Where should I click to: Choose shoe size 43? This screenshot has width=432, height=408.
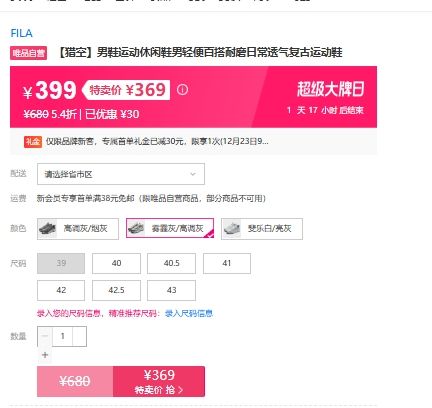point(171,290)
